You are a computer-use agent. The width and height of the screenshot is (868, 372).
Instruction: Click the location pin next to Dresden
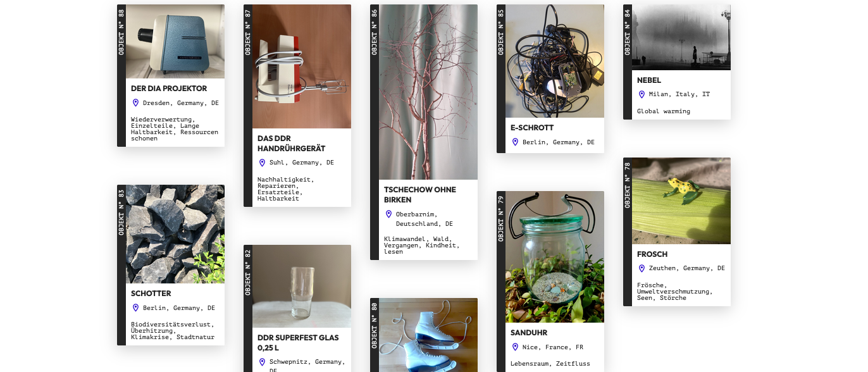135,102
